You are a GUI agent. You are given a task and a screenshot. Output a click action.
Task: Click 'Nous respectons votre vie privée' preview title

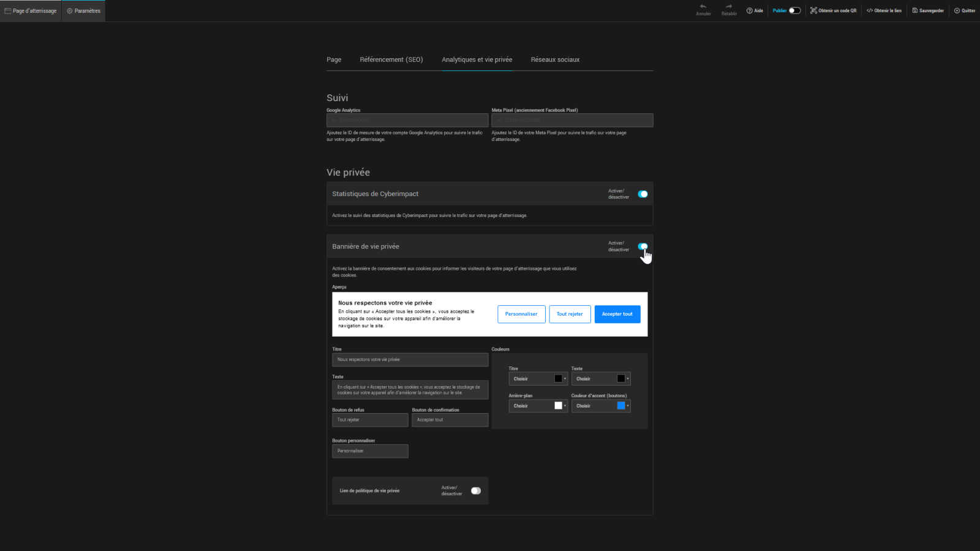[385, 303]
